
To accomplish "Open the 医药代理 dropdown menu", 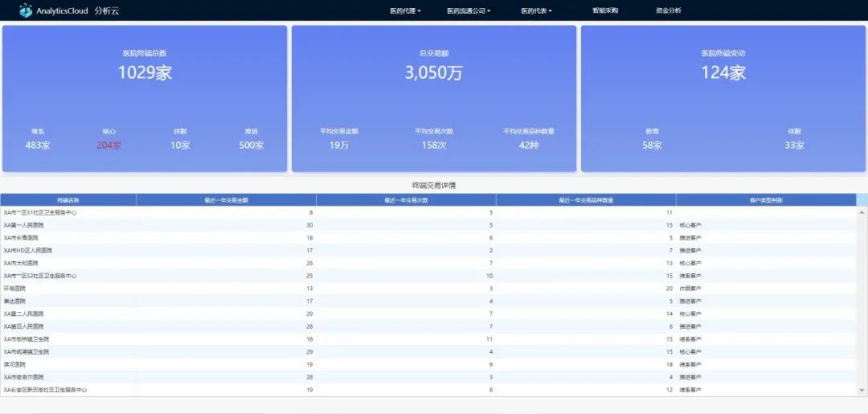I will pyautogui.click(x=405, y=11).
